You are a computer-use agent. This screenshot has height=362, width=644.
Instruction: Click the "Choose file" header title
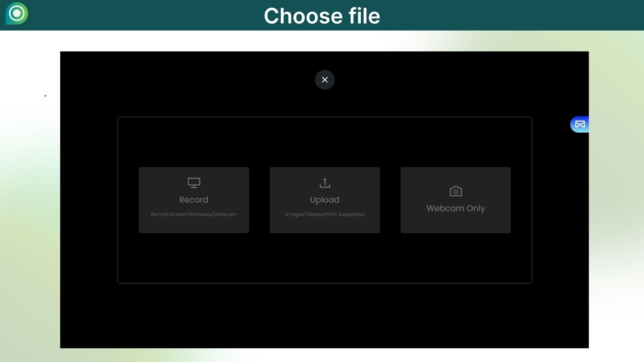[322, 16]
